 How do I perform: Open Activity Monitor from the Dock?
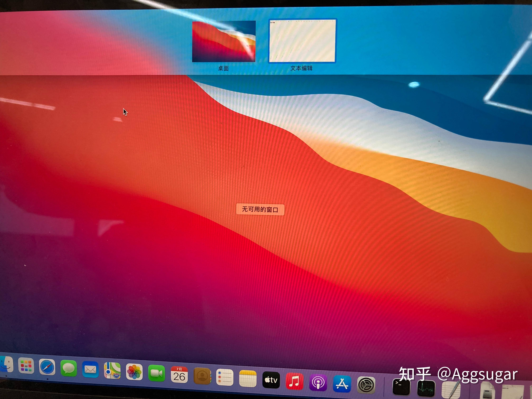[x=426, y=389]
